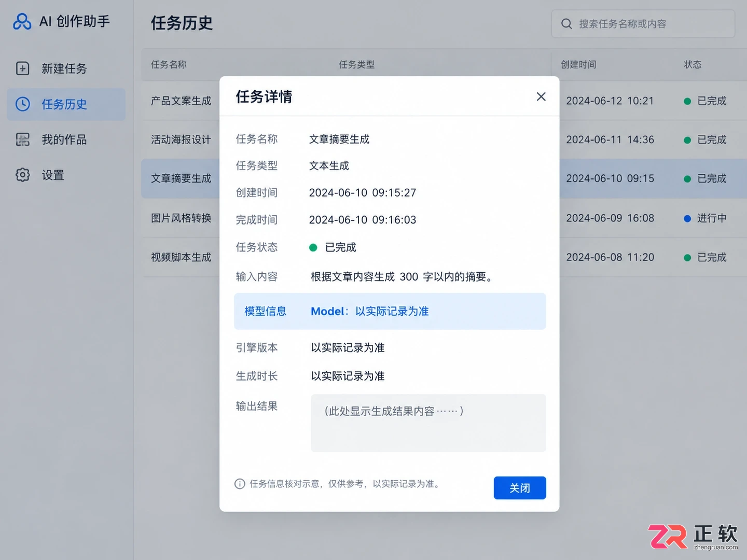Screen dimensions: 747x560
Task: Click the date 2024-06-10 09:15 in list
Action: (610, 178)
